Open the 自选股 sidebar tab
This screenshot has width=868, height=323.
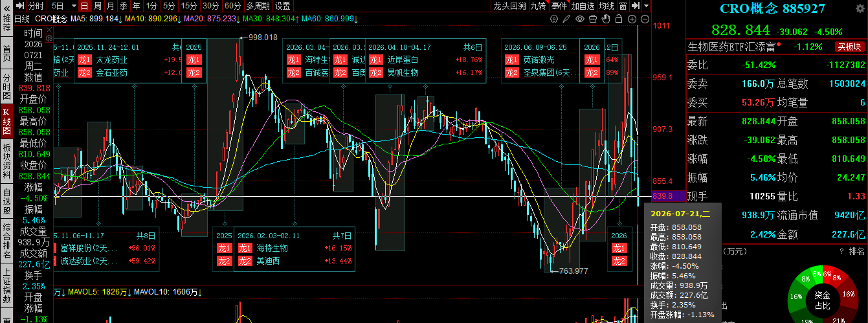pos(6,200)
